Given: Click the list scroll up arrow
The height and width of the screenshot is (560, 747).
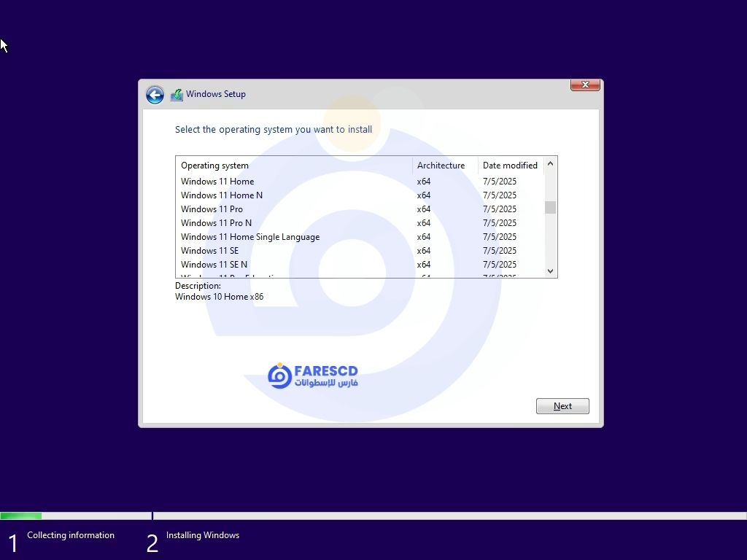Looking at the screenshot, I should pos(550,163).
